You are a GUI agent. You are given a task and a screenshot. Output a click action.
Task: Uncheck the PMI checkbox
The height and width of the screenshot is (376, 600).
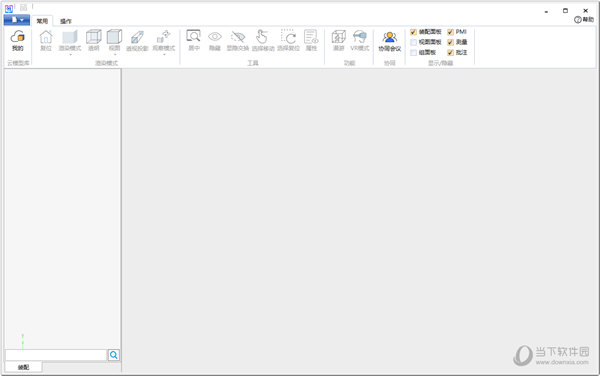pos(450,32)
